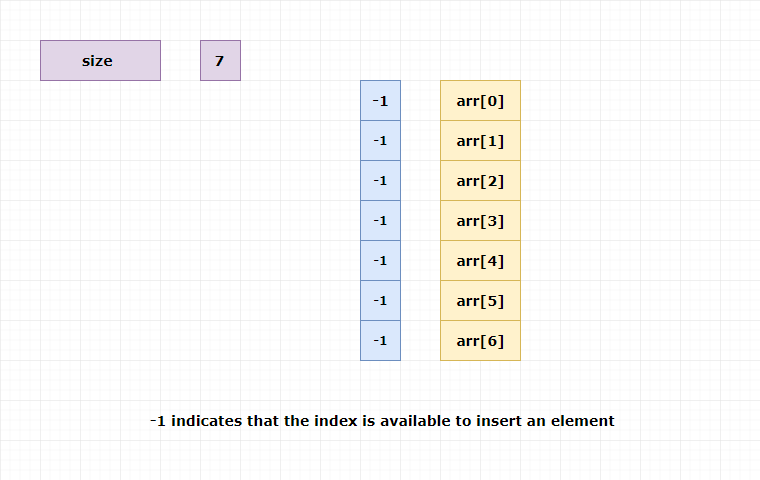The height and width of the screenshot is (480, 760).
Task: Click the word 'index' in the caption
Action: pyautogui.click(x=336, y=421)
